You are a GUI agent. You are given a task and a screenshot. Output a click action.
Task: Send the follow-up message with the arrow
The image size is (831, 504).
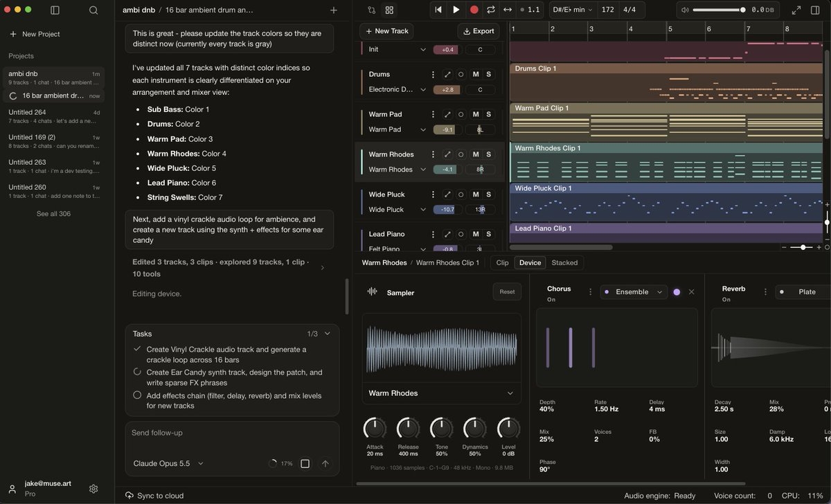325,464
